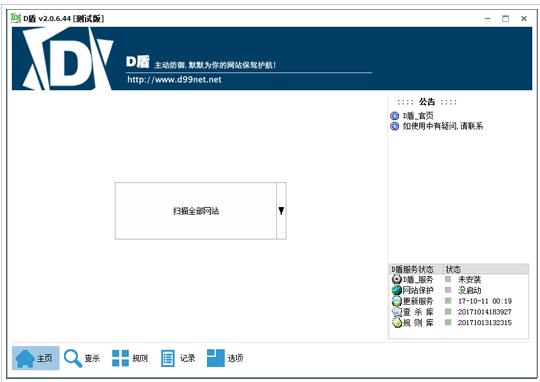
Task: Maximize the D盾 window
Action: pyautogui.click(x=505, y=19)
